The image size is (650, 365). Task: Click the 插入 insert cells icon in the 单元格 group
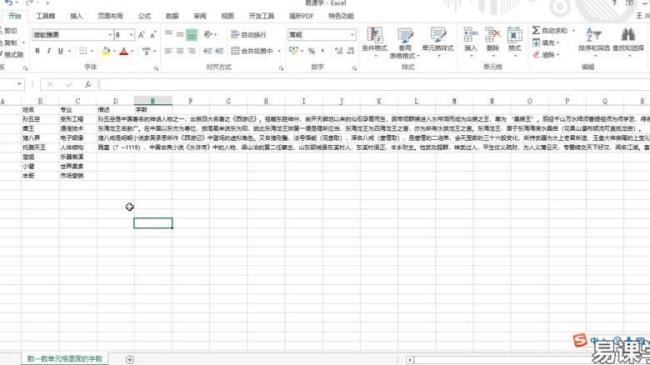click(x=471, y=41)
